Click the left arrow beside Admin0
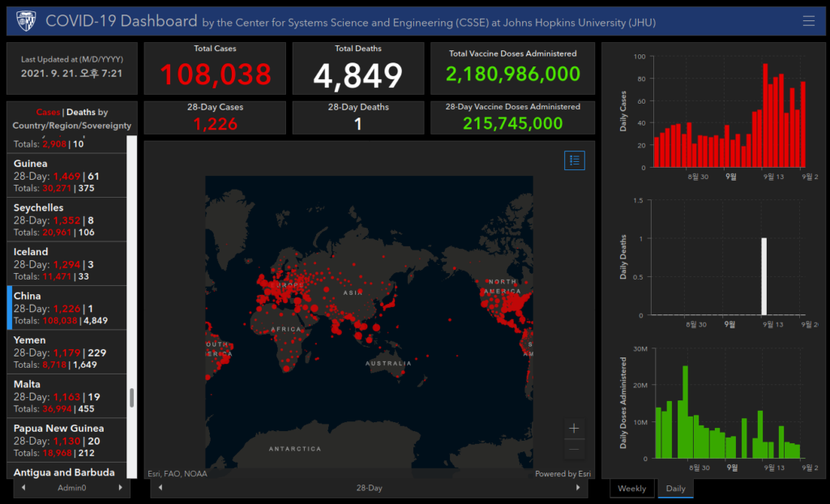 [x=24, y=488]
